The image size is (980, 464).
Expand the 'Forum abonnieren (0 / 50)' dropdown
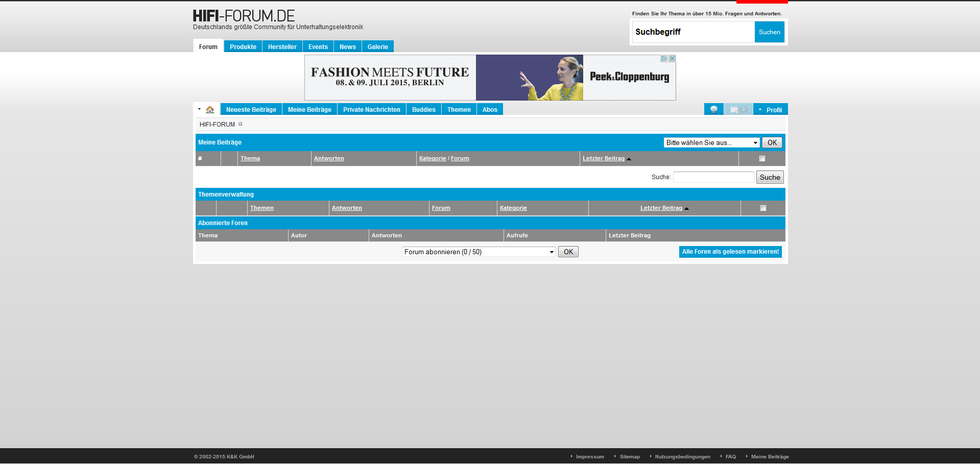pos(479,252)
